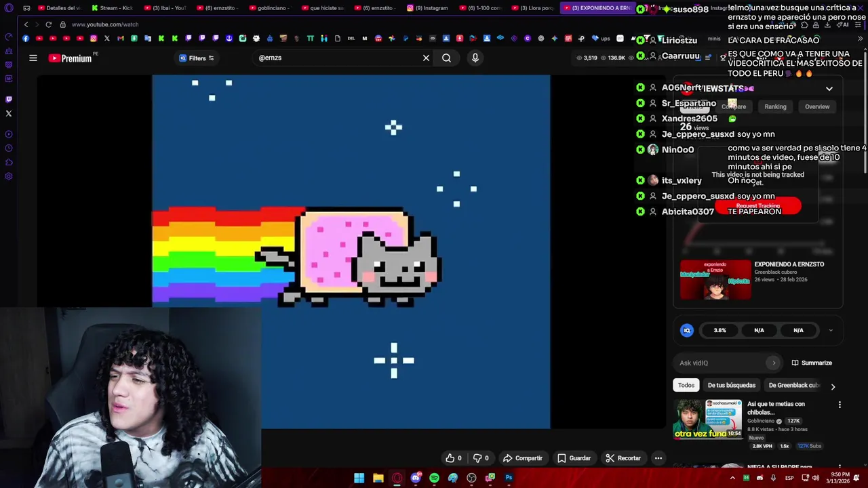The width and height of the screenshot is (868, 488).
Task: Expand bookmarks bar overflow double chevron
Action: pos(859,39)
